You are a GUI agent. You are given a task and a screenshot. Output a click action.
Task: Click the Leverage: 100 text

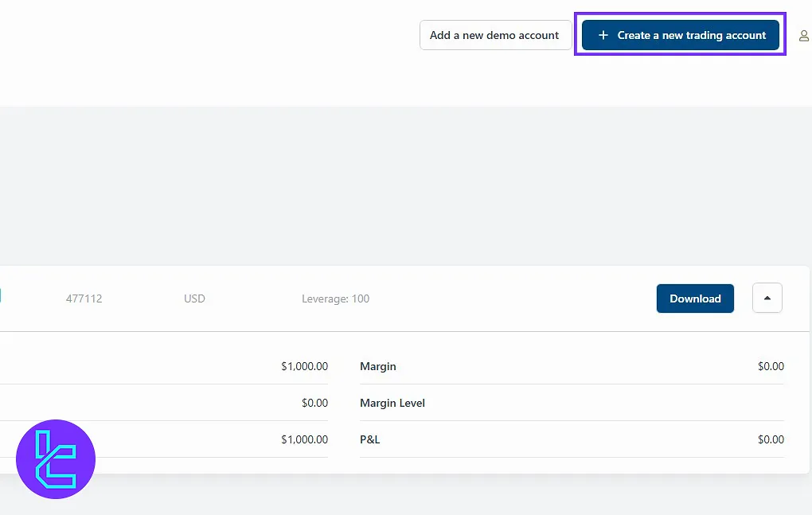click(335, 298)
